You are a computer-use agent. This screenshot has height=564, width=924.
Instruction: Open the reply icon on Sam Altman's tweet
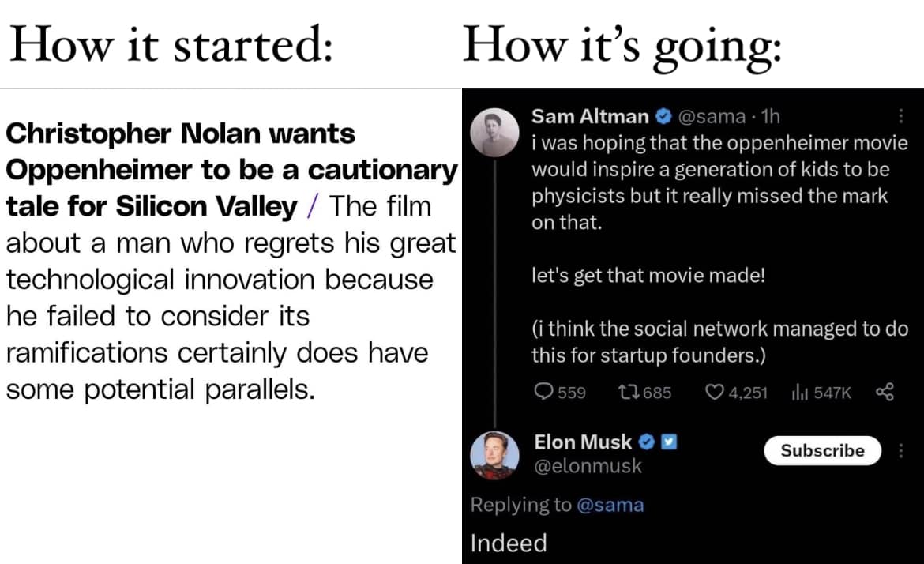pos(544,392)
